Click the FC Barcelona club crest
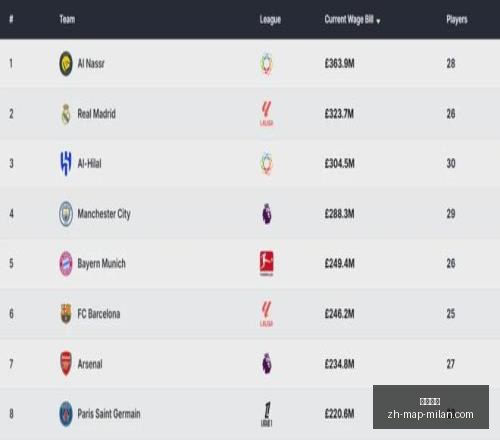This screenshot has height=440, width=500. pos(66,314)
